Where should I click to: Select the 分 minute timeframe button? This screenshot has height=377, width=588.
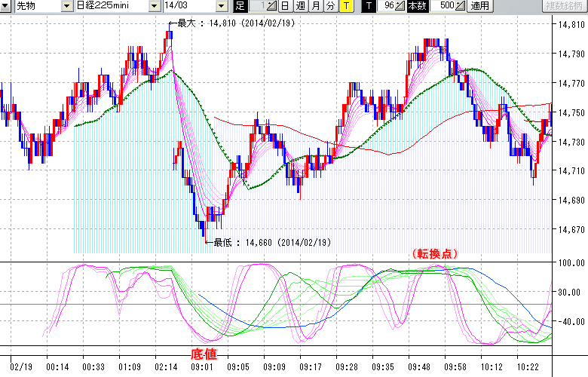click(x=330, y=6)
